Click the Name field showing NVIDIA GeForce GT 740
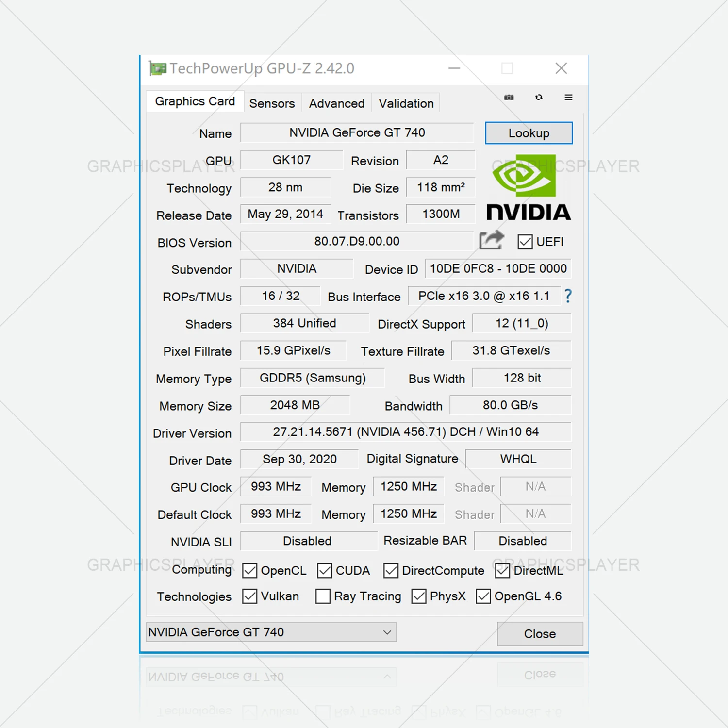 [x=357, y=132]
